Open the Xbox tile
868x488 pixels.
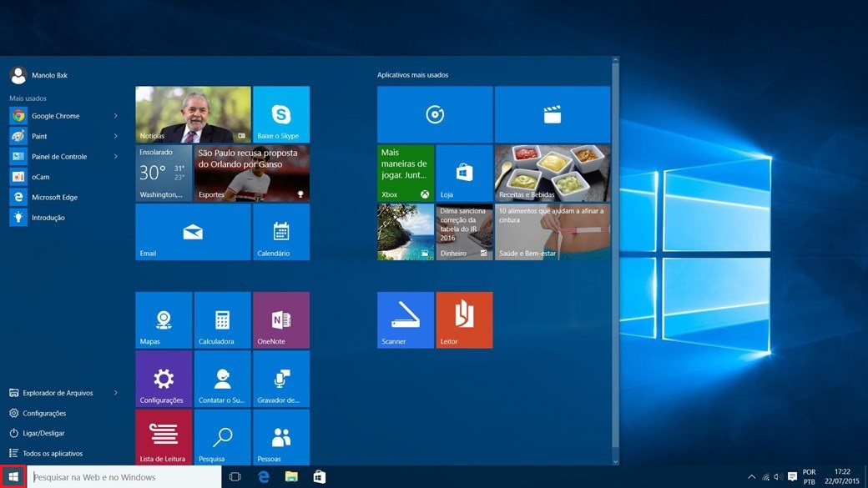click(x=406, y=174)
